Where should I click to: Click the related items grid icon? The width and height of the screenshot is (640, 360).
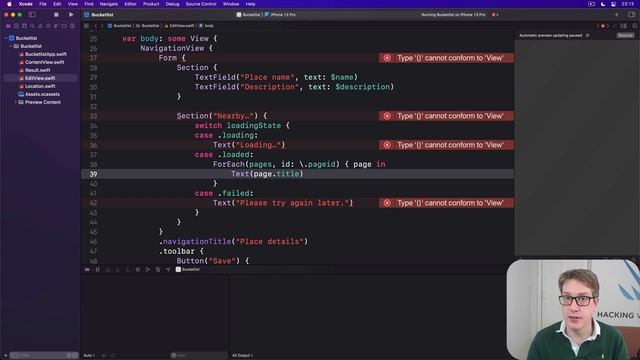click(x=86, y=26)
